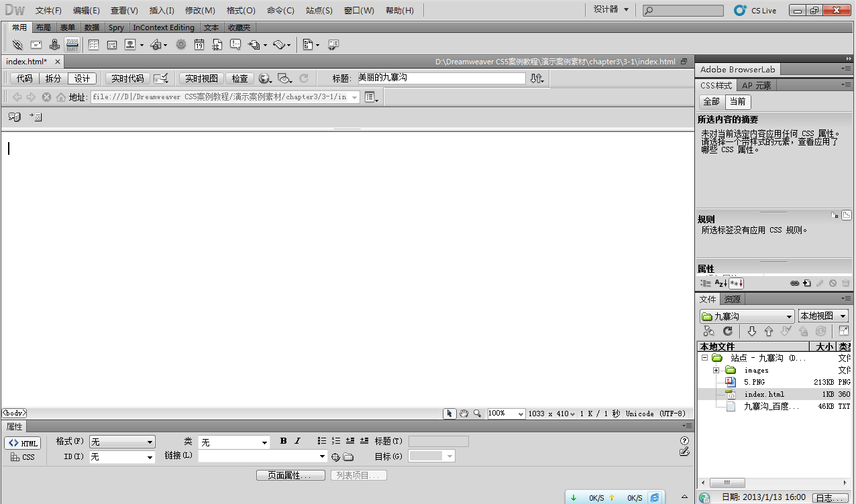Toggle Live View (实时视图)
The image size is (856, 504).
click(201, 78)
